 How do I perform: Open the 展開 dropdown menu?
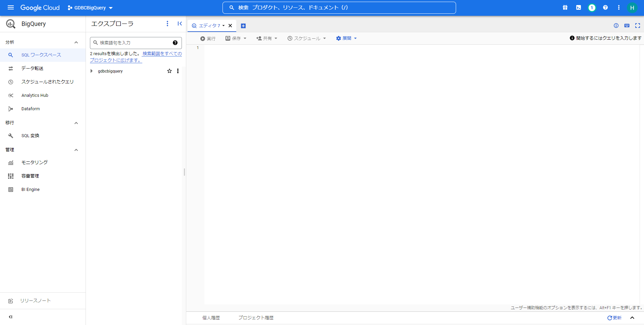point(346,38)
